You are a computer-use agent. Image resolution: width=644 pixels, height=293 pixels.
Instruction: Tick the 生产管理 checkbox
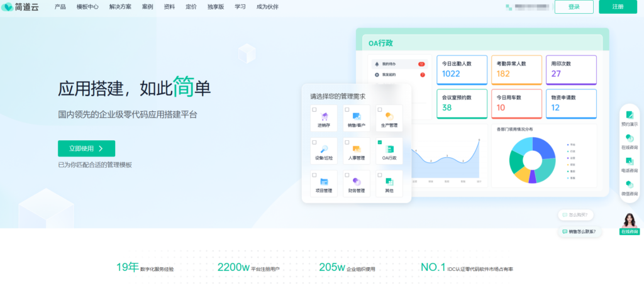pos(380,110)
